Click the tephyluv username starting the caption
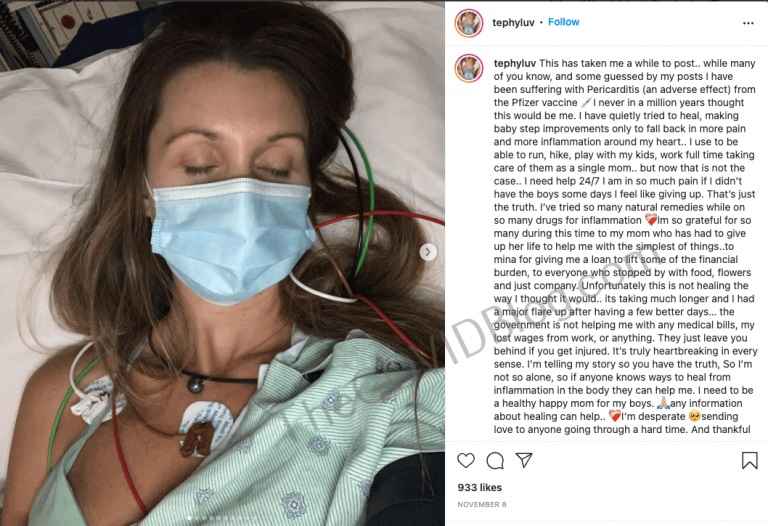The width and height of the screenshot is (768, 526). pos(515,63)
